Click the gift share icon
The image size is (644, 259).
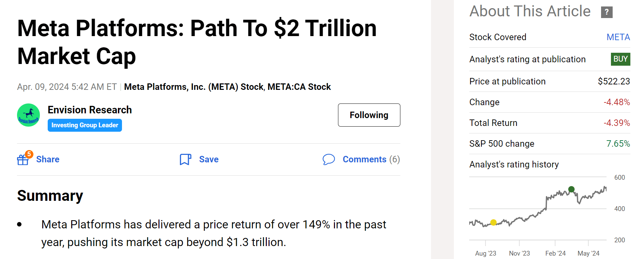pos(22,160)
